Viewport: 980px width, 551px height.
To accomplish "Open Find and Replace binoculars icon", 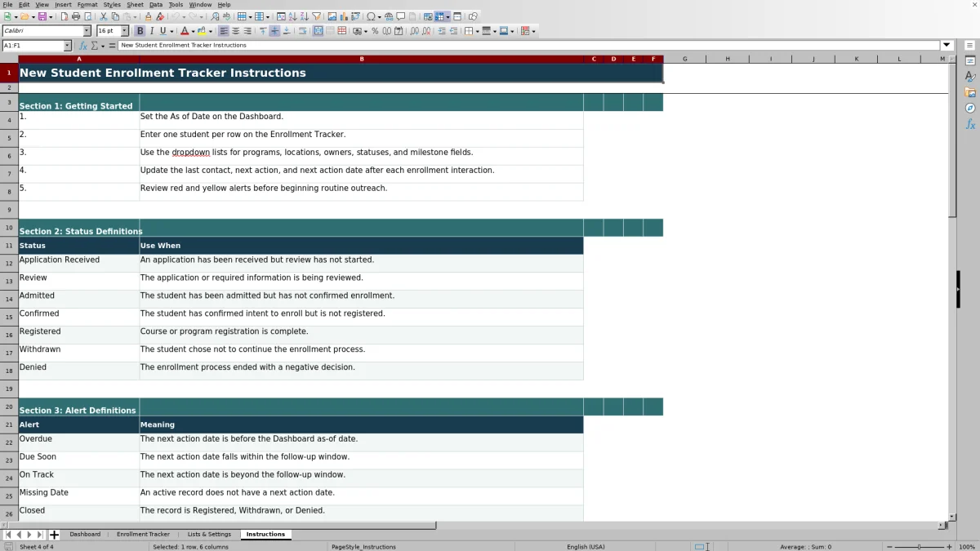I will coord(214,16).
